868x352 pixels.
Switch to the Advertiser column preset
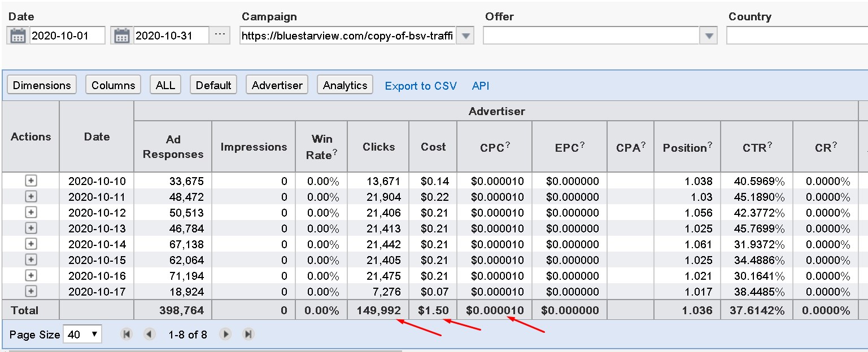pos(277,85)
